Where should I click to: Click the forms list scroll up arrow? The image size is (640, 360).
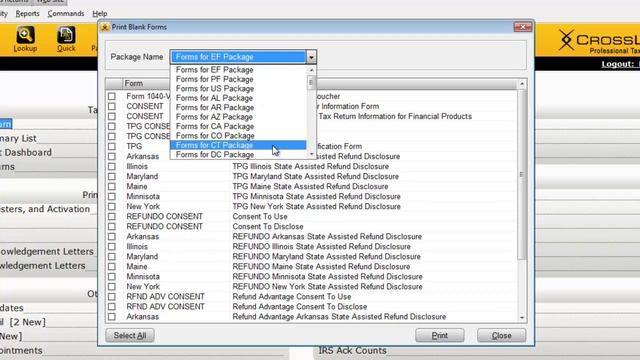click(522, 84)
